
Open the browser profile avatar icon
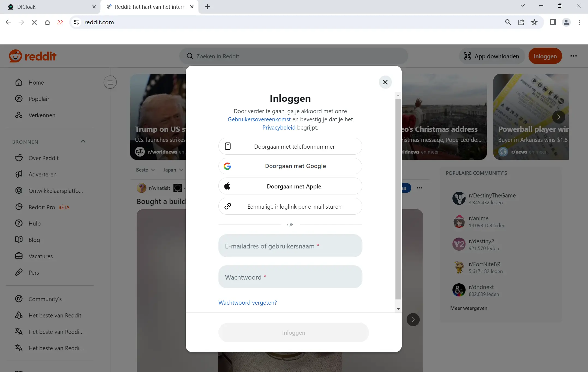(566, 22)
